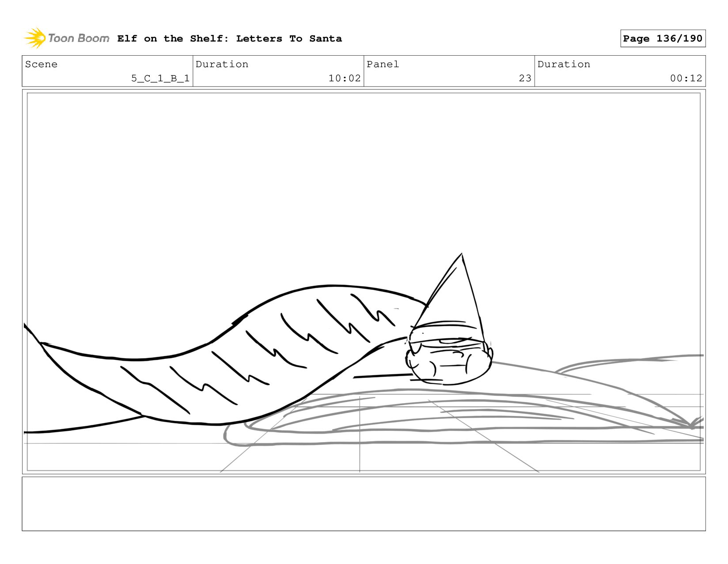Click the 'Scene' header label

41,64
